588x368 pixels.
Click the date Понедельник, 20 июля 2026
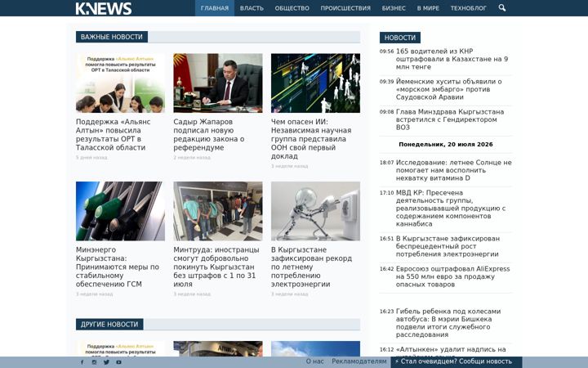[446, 144]
